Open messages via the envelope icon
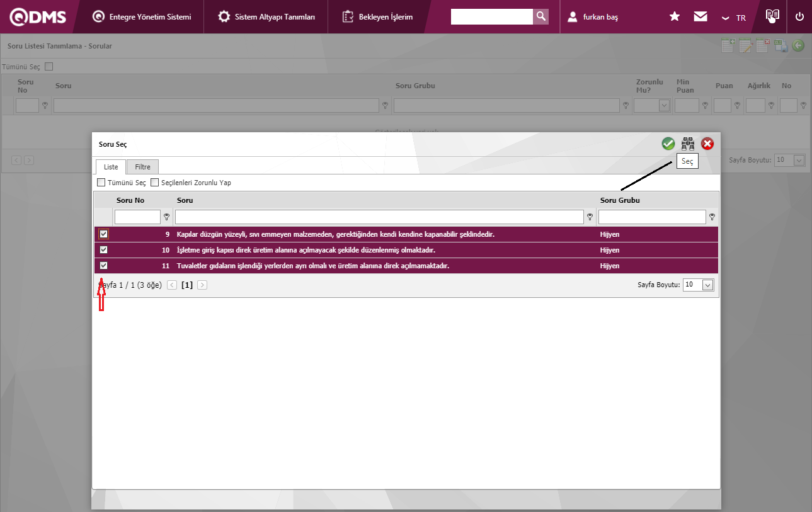812x512 pixels. 700,17
